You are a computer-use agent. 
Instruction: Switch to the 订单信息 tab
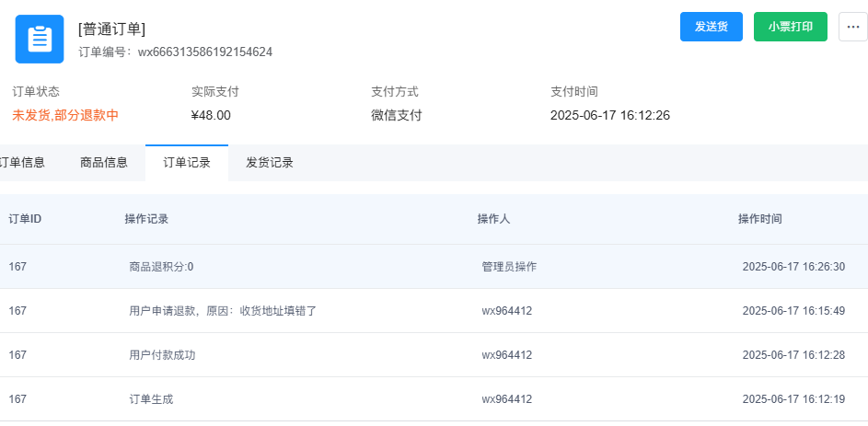point(22,163)
